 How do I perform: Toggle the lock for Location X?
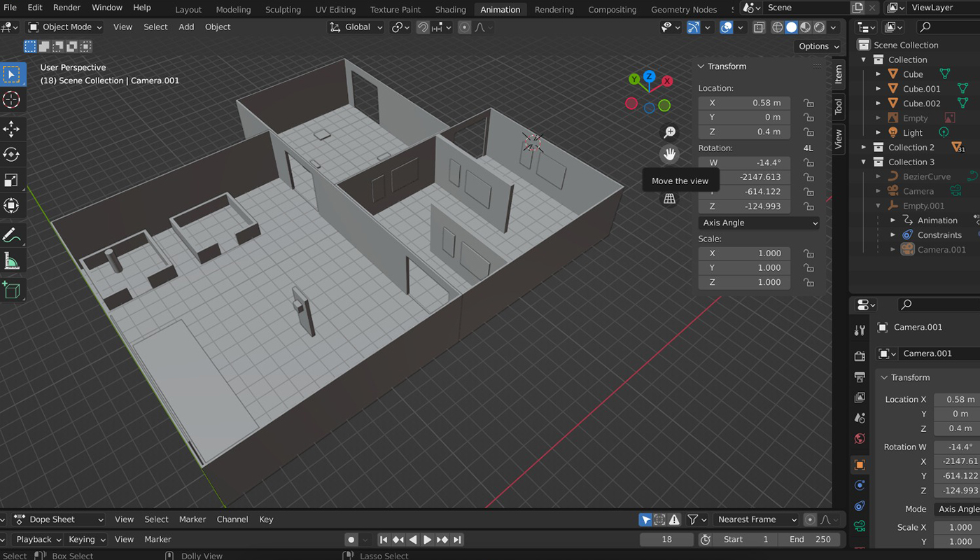coord(808,103)
